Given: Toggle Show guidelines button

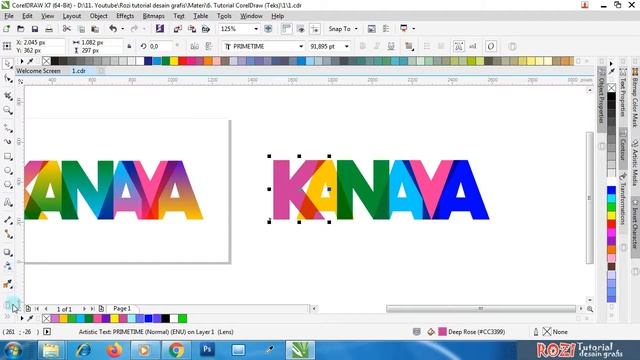Looking at the screenshot, I should (x=315, y=29).
